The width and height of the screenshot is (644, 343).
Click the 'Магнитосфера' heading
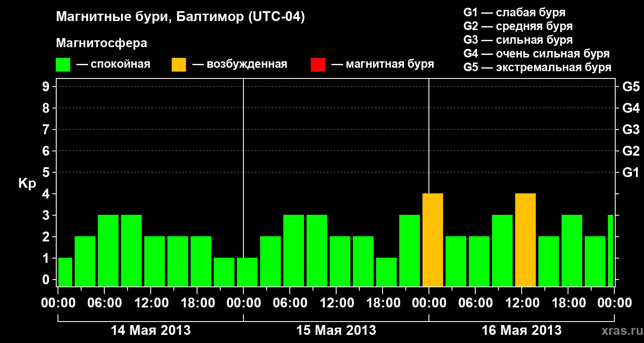pos(101,43)
